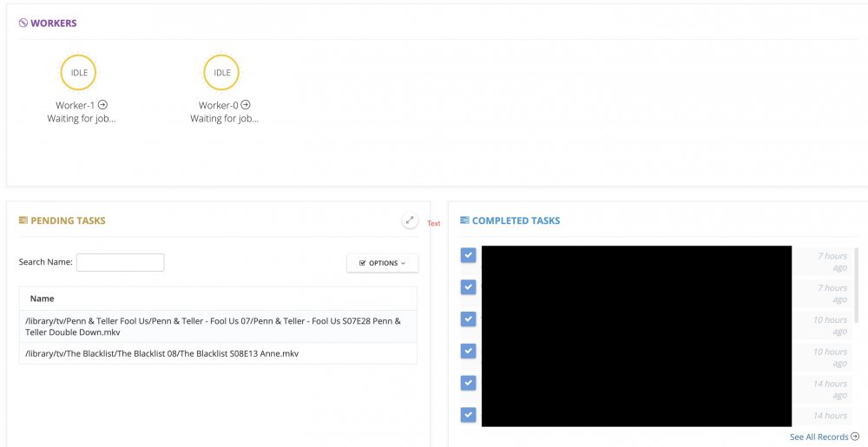Image resolution: width=868 pixels, height=447 pixels.
Task: Expand the Pending Tasks panel
Action: pyautogui.click(x=410, y=220)
